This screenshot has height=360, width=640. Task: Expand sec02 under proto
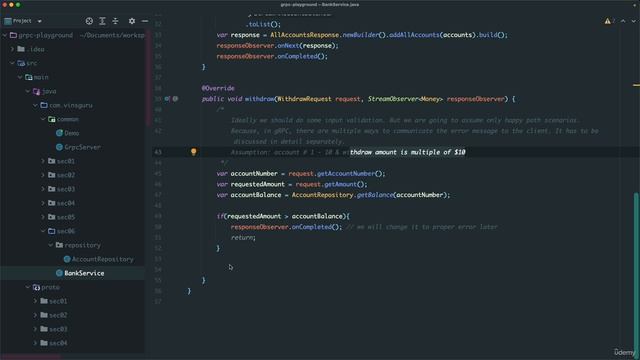(x=36, y=315)
